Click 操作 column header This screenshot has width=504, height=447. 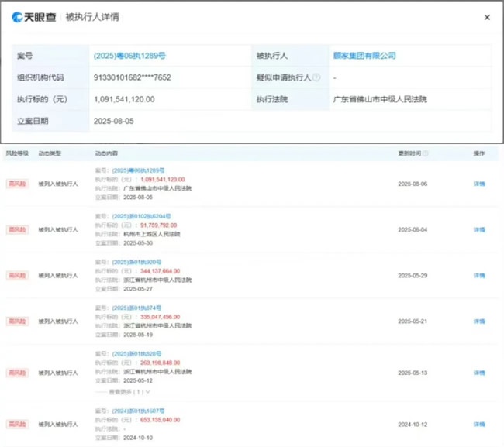tap(479, 153)
